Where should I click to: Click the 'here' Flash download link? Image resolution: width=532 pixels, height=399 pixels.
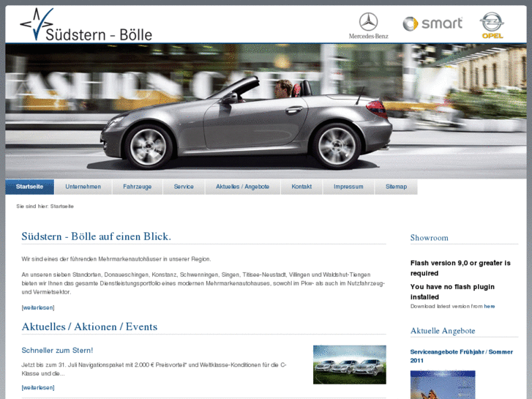point(490,306)
